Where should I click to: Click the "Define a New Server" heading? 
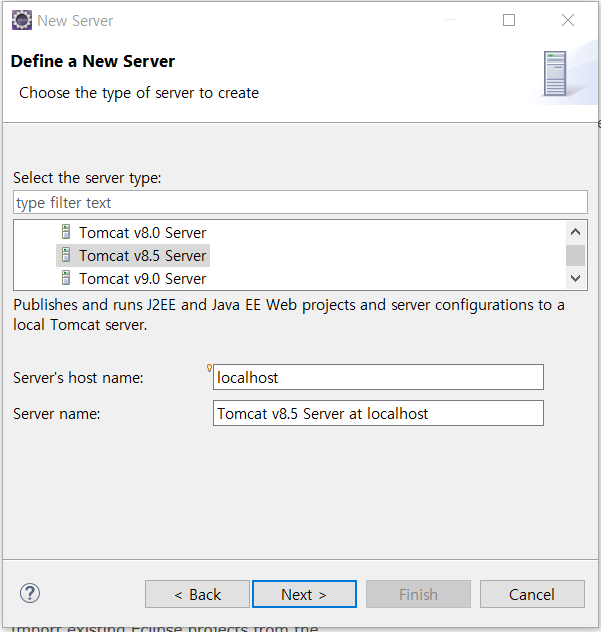(x=93, y=61)
